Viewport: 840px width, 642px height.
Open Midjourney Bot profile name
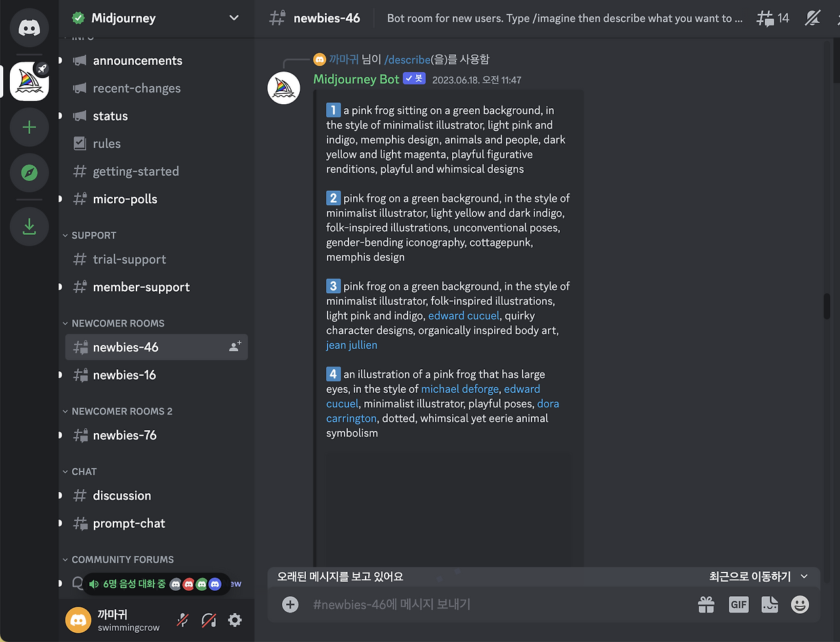(356, 79)
